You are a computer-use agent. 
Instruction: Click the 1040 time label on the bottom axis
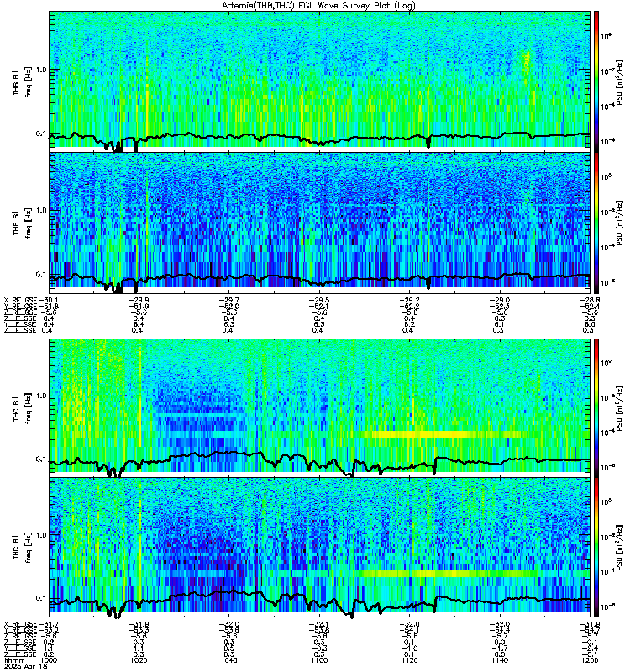point(229,660)
